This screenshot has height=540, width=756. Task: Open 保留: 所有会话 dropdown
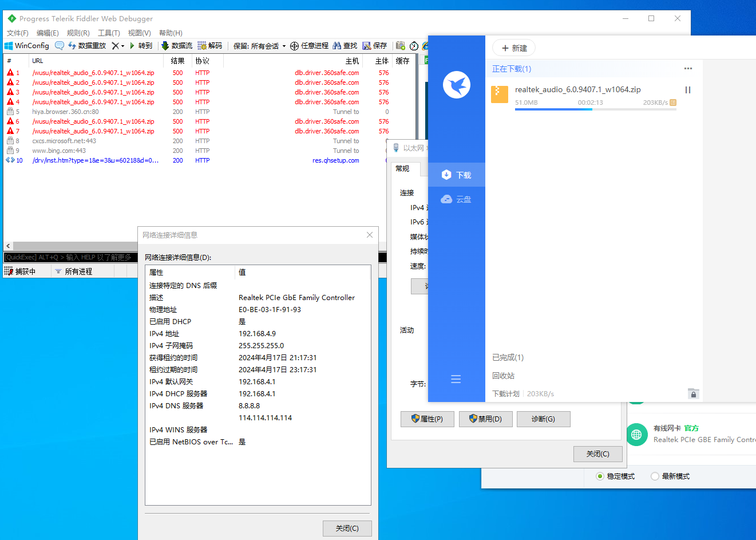[259, 46]
